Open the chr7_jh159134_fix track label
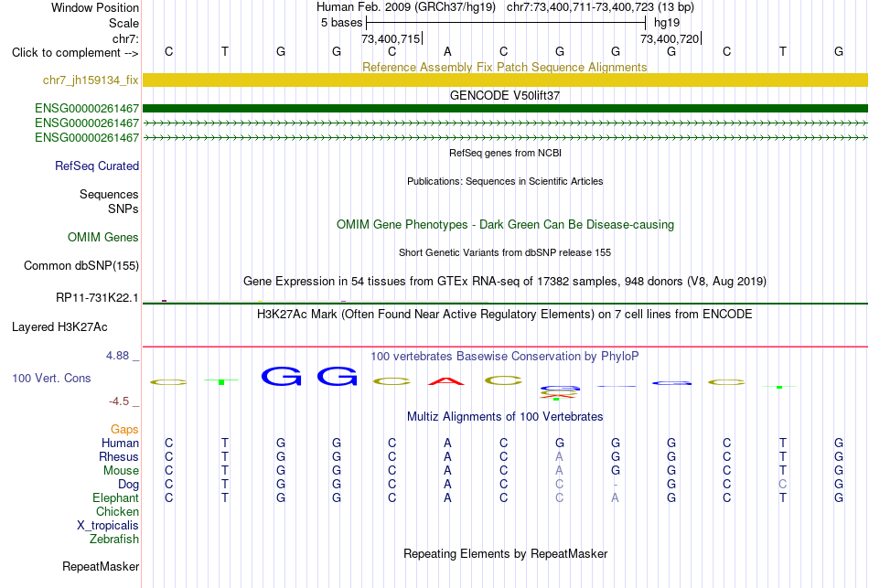Screen dimensions: 869x588 (x=91, y=80)
